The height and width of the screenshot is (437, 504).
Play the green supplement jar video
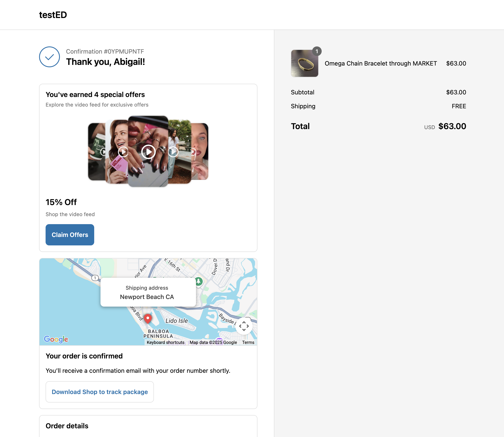click(103, 152)
